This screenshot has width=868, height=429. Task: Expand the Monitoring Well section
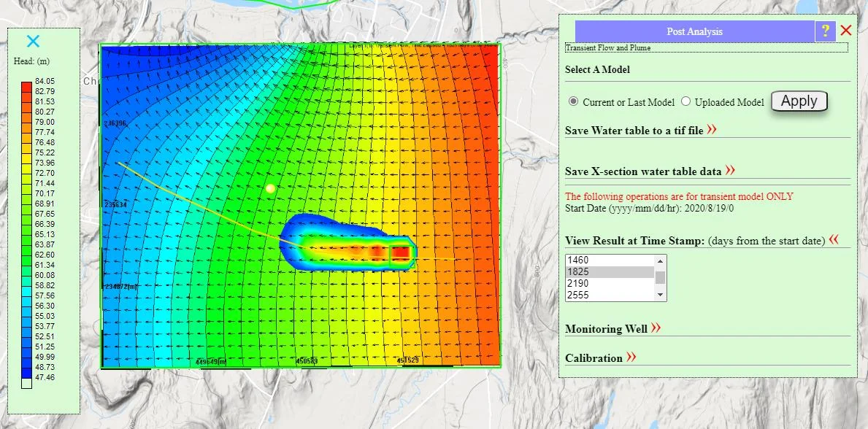656,328
